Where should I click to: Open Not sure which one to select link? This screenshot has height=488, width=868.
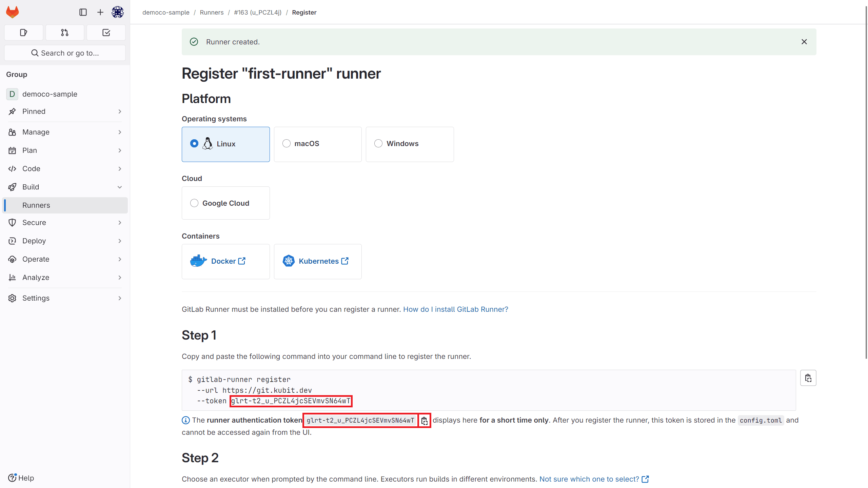(x=594, y=479)
